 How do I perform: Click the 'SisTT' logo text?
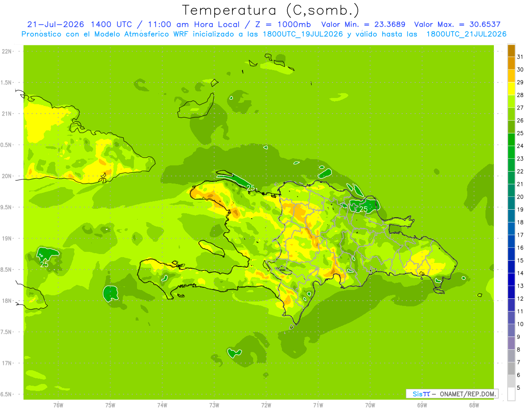coord(421,394)
